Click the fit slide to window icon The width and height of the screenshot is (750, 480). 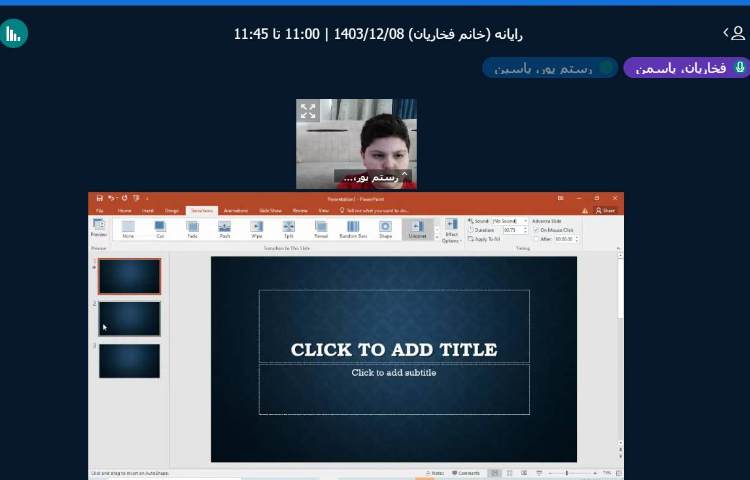[618, 473]
